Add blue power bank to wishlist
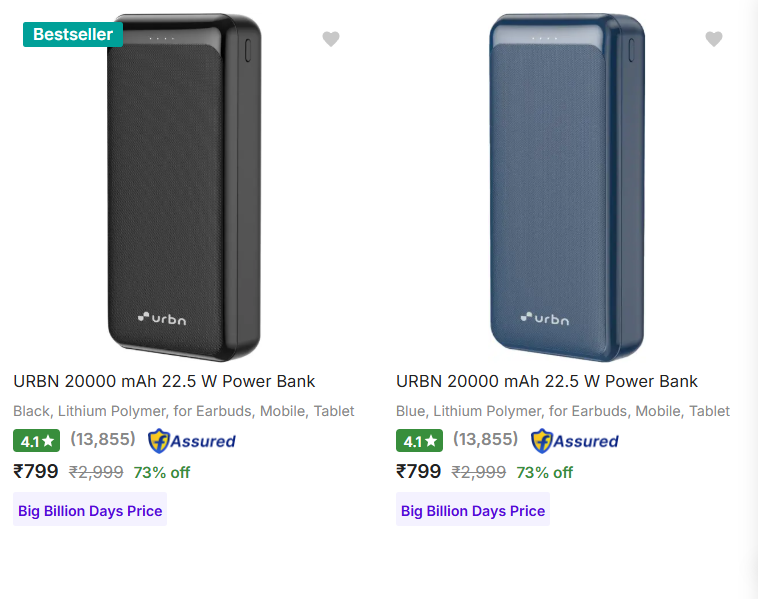Image resolution: width=758 pixels, height=599 pixels. (x=714, y=39)
